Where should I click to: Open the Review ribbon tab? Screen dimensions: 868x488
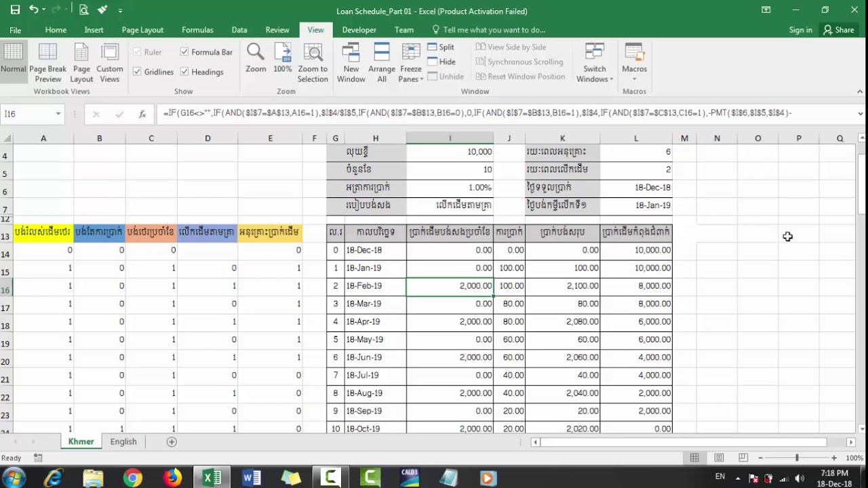(x=277, y=30)
